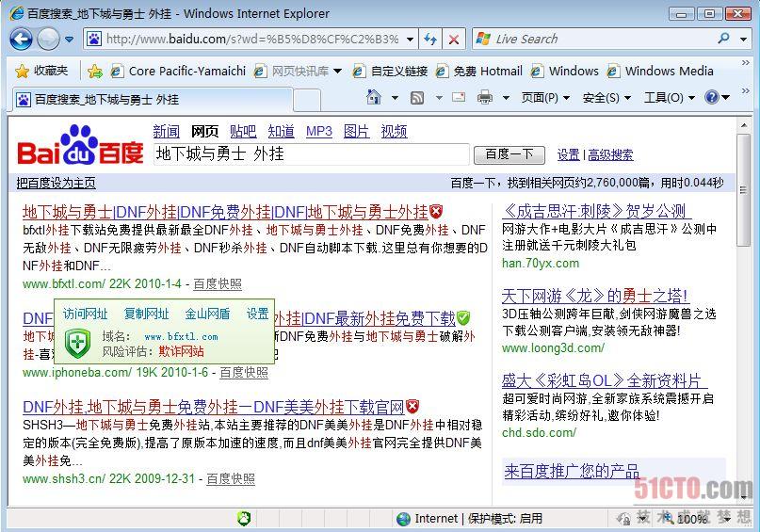Viewport: 760px width, 532px height.
Task: Open the search provider dropdown arrow
Action: tap(744, 40)
